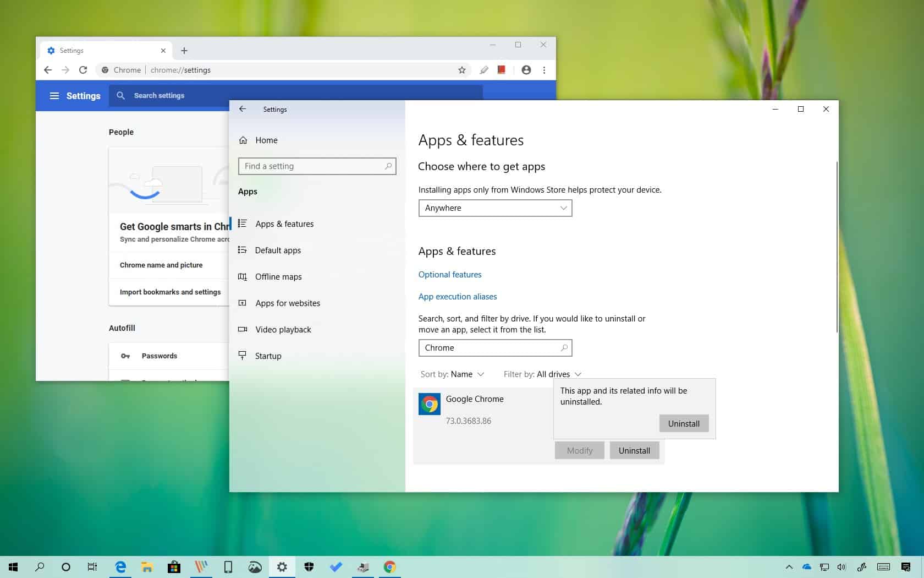Click the search icon in Find a setting

(388, 166)
